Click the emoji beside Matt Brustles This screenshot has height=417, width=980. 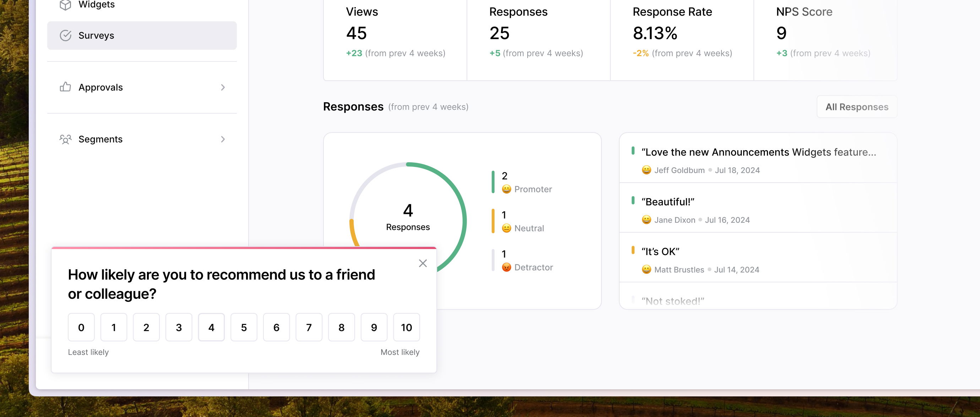646,270
